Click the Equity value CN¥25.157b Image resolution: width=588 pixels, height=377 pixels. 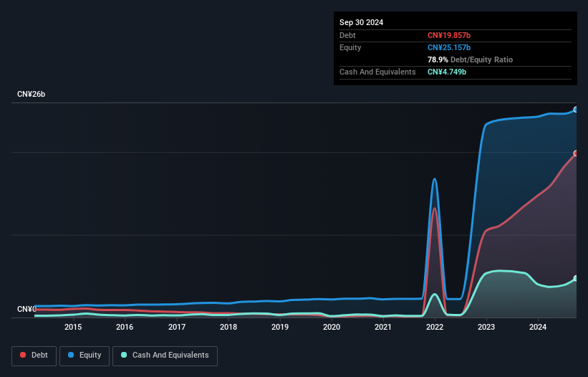449,47
